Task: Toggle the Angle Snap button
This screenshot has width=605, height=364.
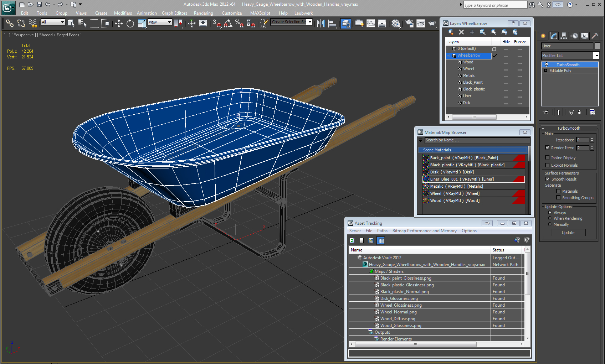Action: (x=228, y=24)
